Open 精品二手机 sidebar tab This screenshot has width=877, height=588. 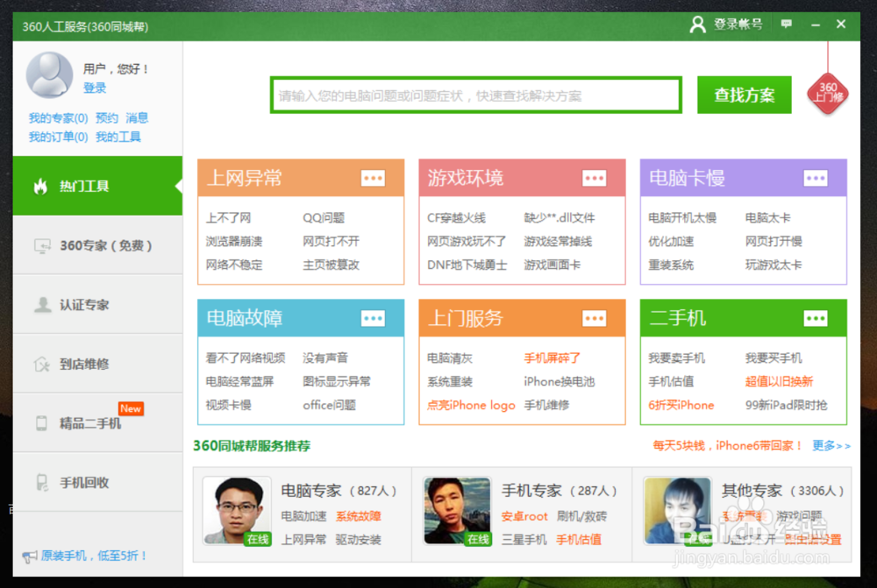98,423
